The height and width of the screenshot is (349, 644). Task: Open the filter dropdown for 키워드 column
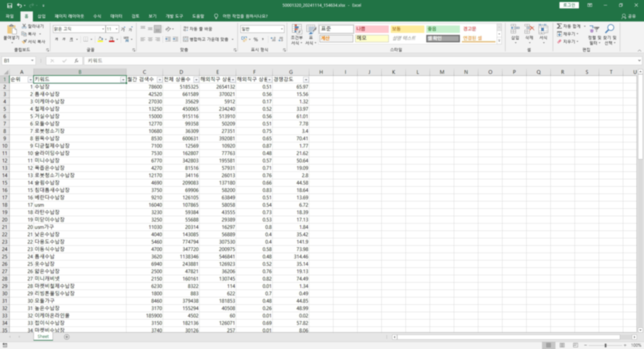coord(123,80)
